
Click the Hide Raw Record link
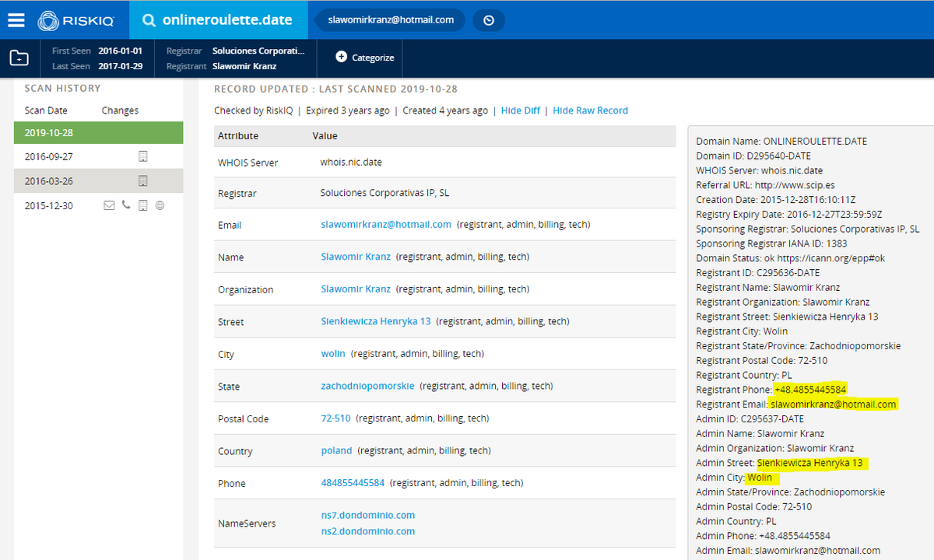591,110
